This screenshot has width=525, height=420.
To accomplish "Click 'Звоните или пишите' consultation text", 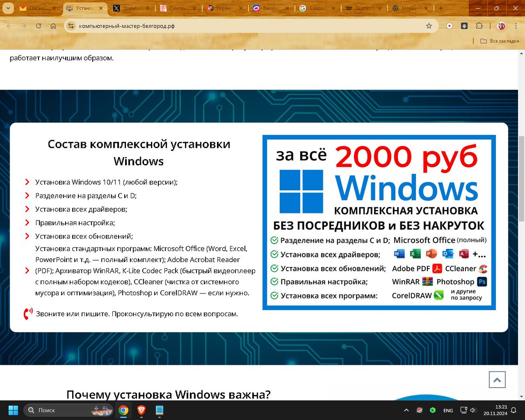I will click(137, 314).
